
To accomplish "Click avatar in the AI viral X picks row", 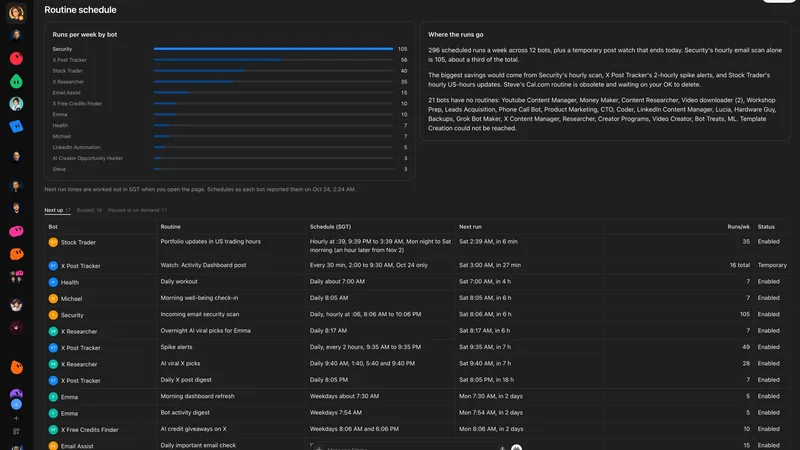I will point(53,364).
